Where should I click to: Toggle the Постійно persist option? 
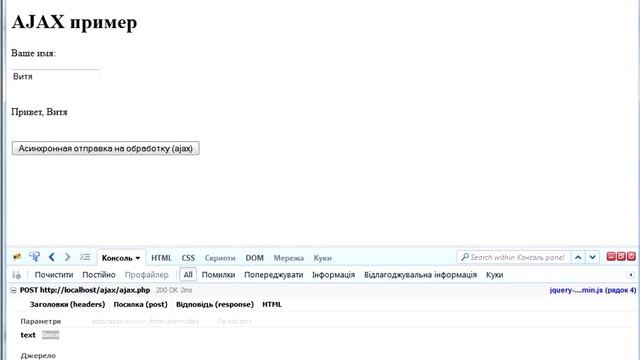click(x=99, y=275)
